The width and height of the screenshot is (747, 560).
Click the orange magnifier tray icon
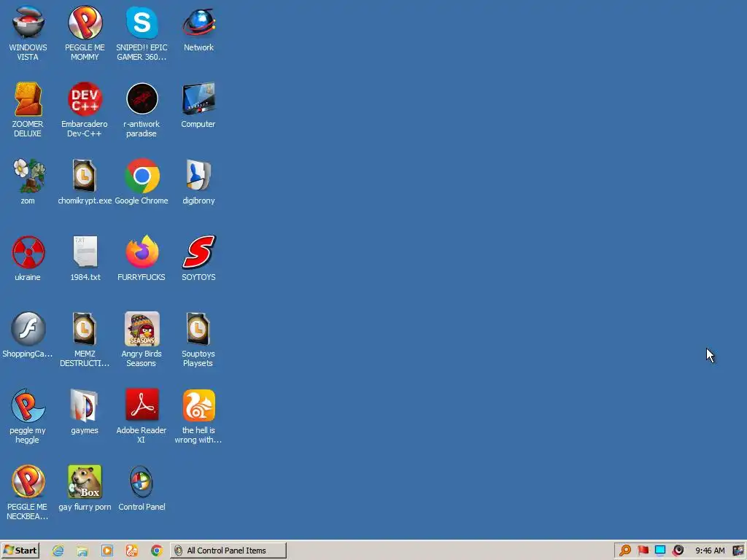pyautogui.click(x=625, y=551)
